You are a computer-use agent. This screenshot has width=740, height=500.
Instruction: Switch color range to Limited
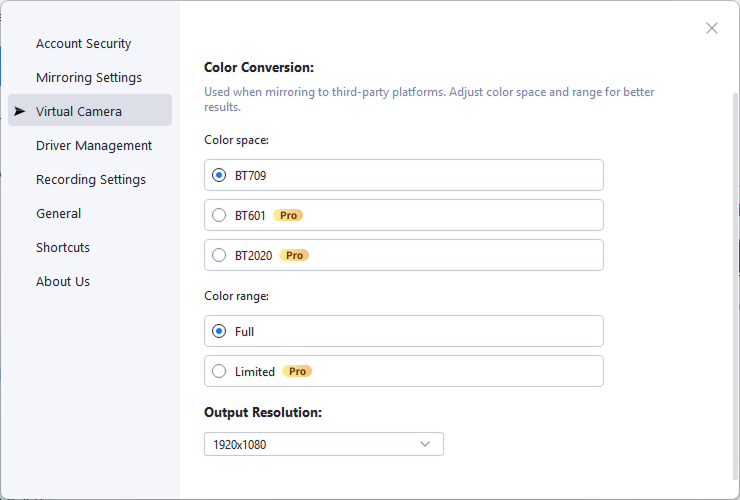tap(220, 371)
